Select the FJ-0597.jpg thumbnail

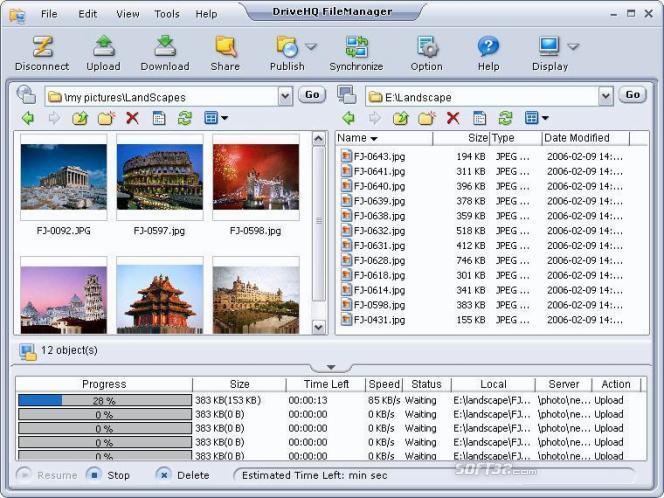tap(159, 176)
